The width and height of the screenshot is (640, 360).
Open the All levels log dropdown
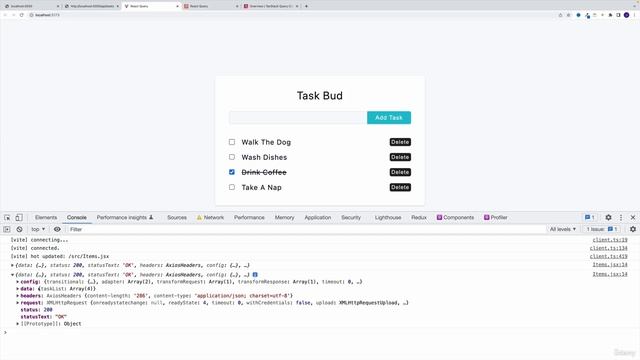(x=562, y=229)
